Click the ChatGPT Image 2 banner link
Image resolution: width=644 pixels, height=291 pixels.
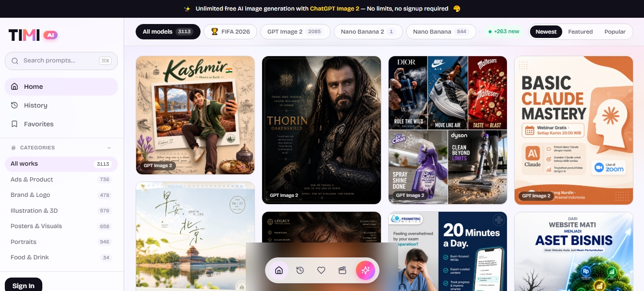click(x=334, y=9)
